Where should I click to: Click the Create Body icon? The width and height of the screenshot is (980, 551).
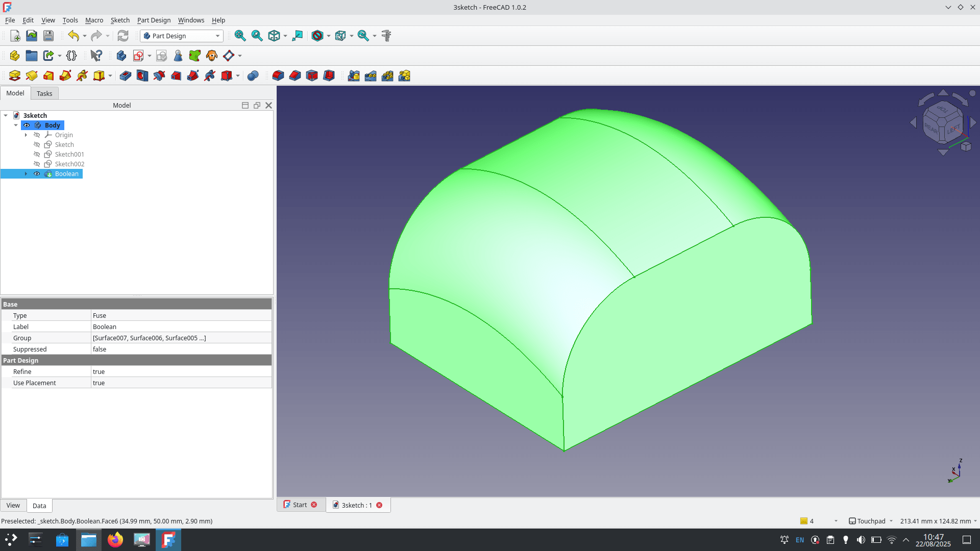point(121,56)
